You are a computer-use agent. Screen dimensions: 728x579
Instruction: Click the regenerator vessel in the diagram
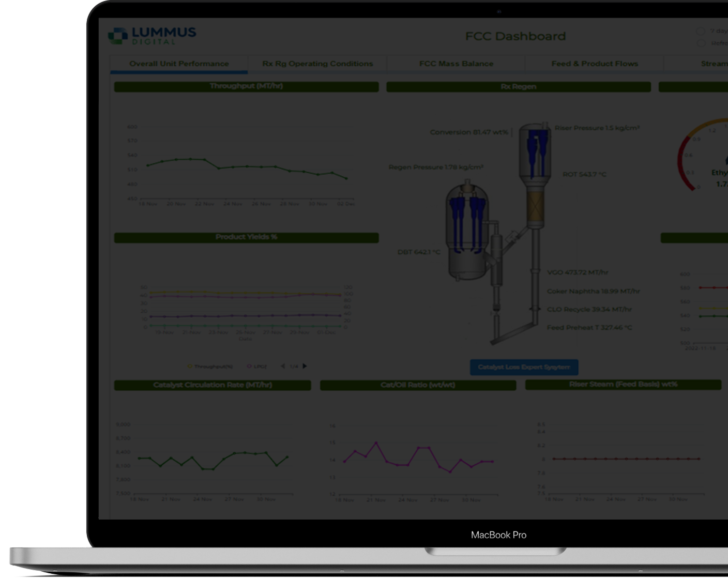click(467, 230)
